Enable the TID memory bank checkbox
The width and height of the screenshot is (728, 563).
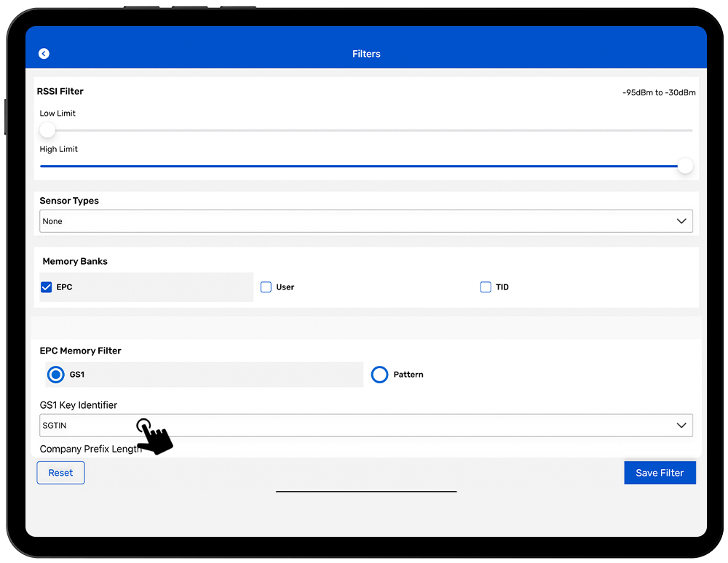point(486,287)
